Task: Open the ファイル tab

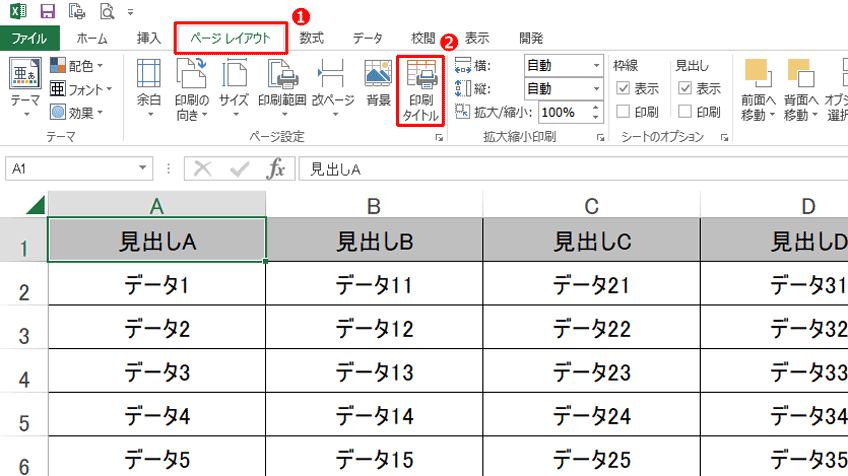Action: coord(30,38)
